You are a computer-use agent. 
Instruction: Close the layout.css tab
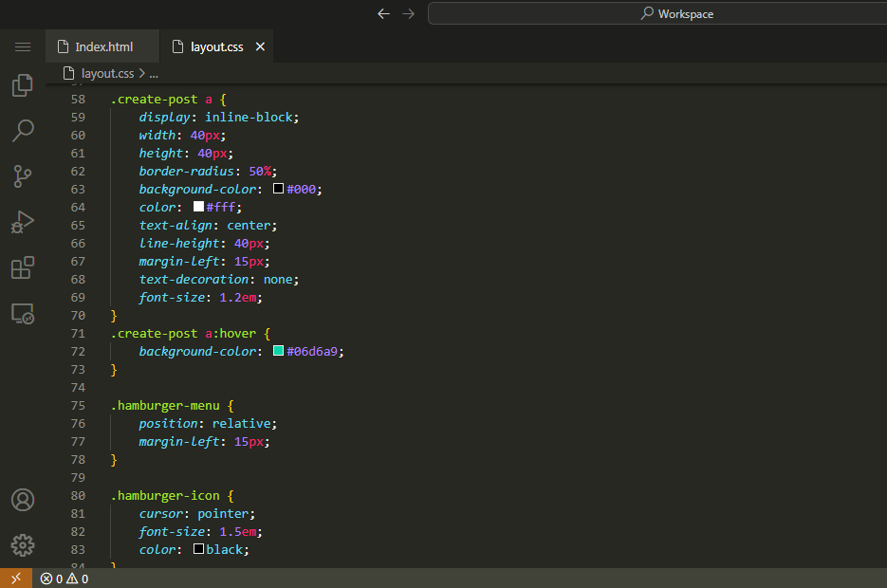[261, 46]
